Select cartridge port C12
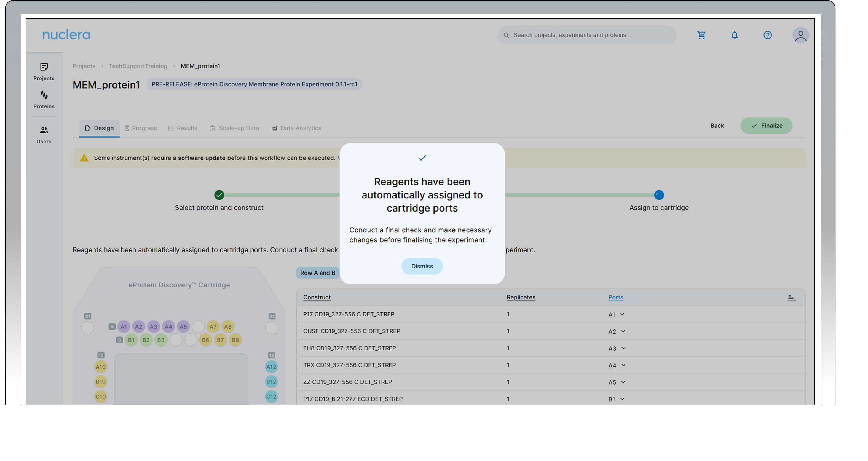This screenshot has width=868, height=461. tap(271, 396)
